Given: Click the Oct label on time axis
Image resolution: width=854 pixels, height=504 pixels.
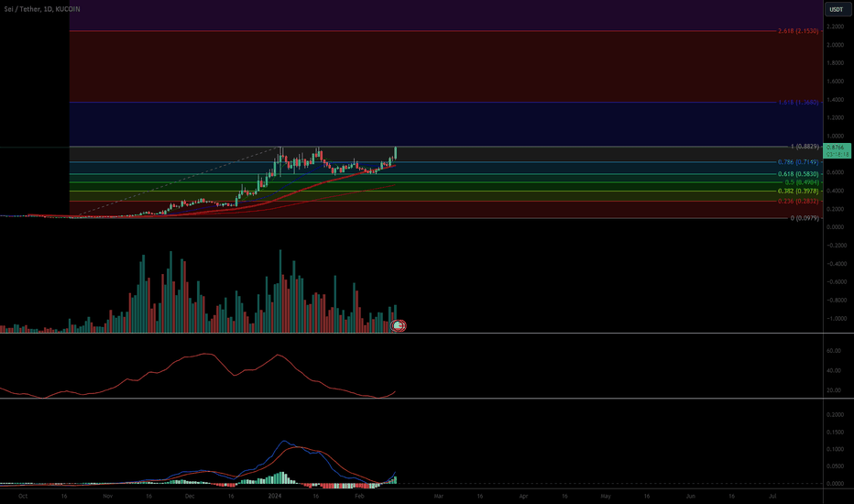Looking at the screenshot, I should tap(22, 497).
